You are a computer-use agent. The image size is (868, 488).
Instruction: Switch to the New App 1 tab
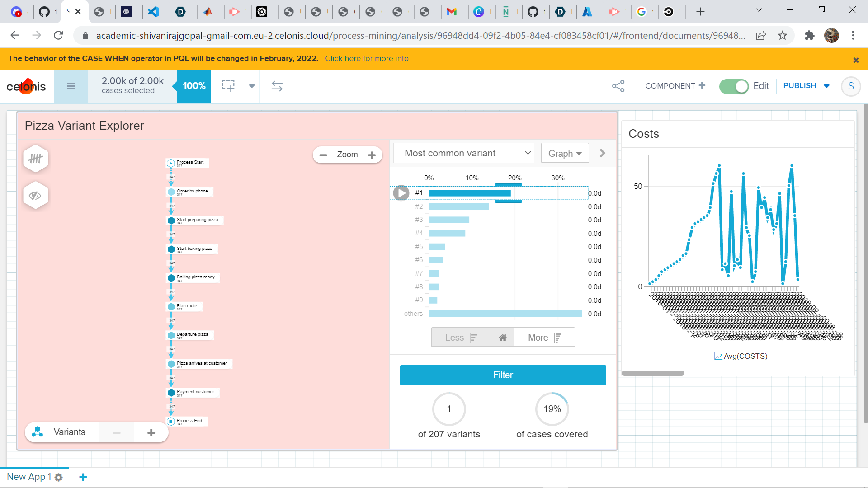pos(28,477)
